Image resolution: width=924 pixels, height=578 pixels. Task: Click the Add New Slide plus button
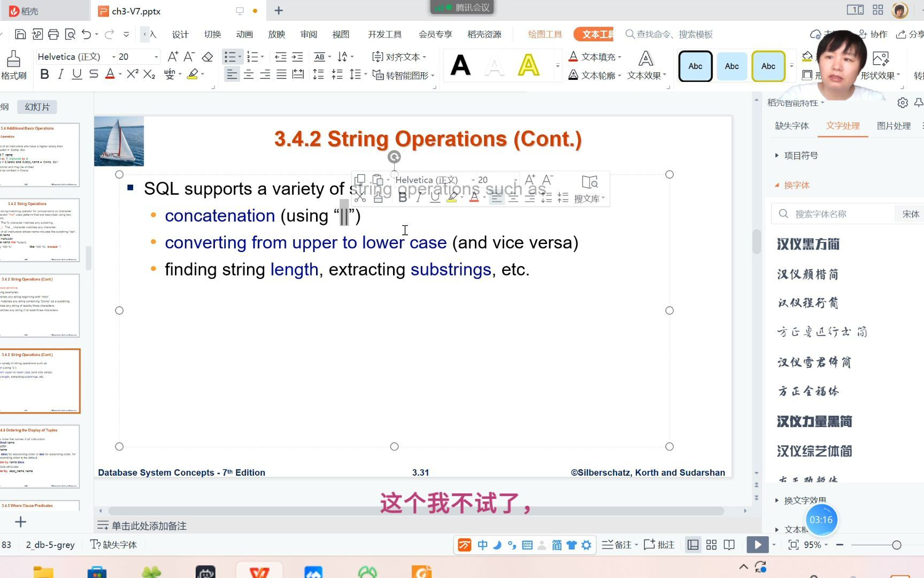[20, 522]
